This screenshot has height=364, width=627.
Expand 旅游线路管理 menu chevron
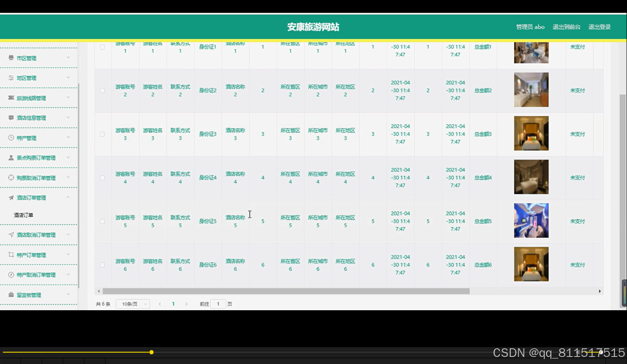pyautogui.click(x=68, y=97)
